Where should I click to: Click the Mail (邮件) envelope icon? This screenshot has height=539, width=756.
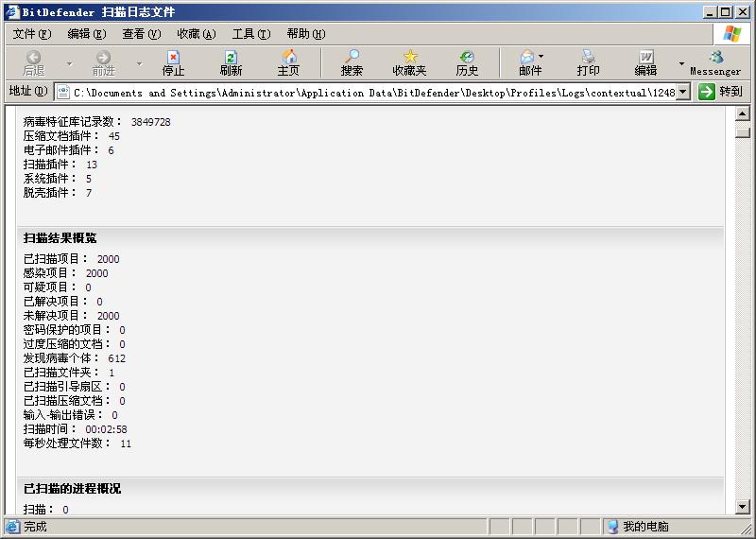527,57
